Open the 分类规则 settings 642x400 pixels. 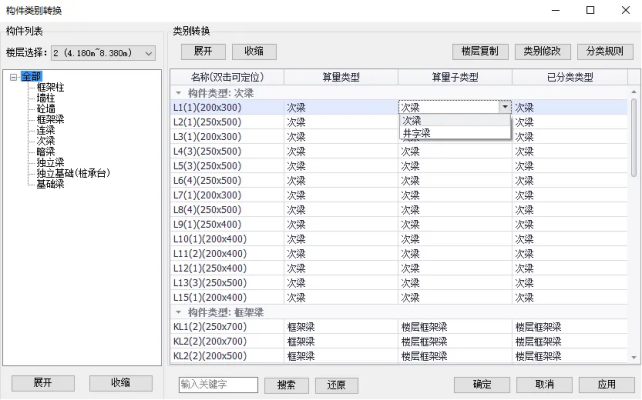coord(602,51)
